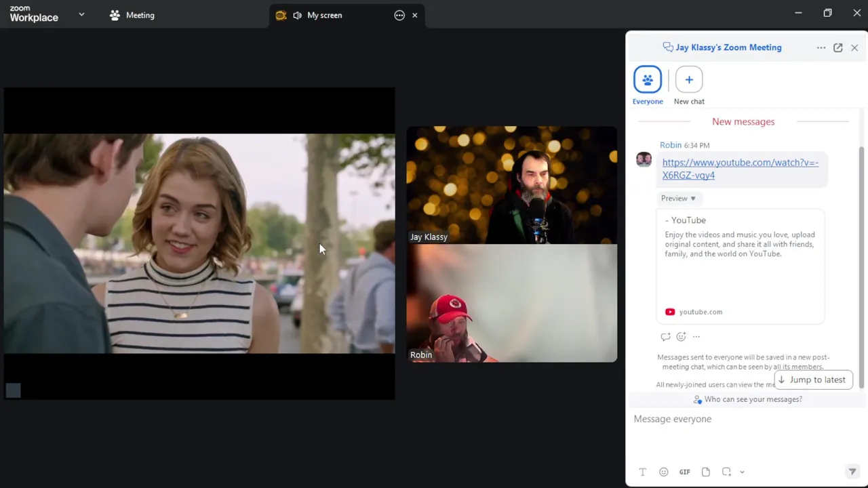Open the GIF picker
Image resolution: width=868 pixels, height=488 pixels.
point(685,472)
